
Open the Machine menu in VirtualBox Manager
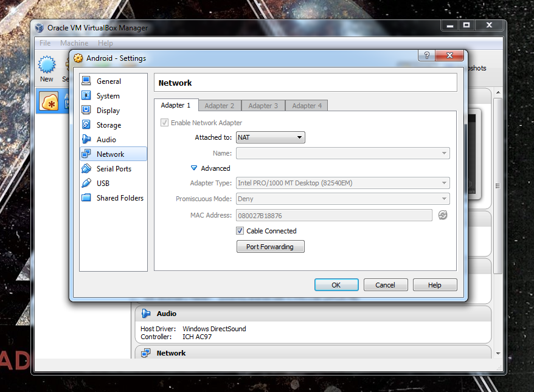point(74,43)
